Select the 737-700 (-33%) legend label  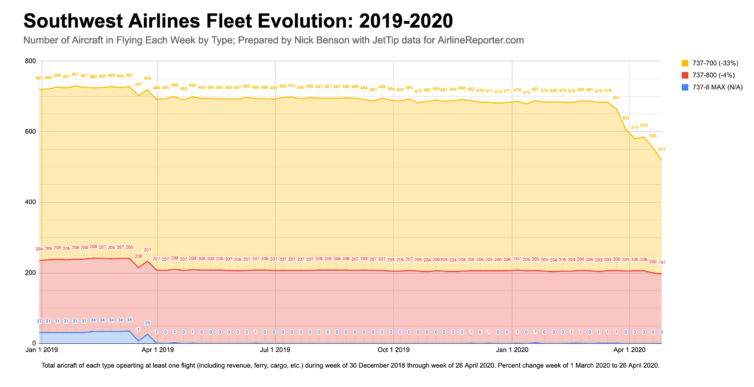tap(715, 63)
